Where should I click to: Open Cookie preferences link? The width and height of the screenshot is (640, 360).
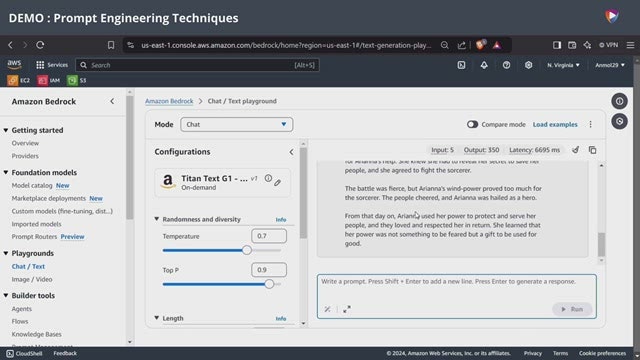tap(602, 353)
